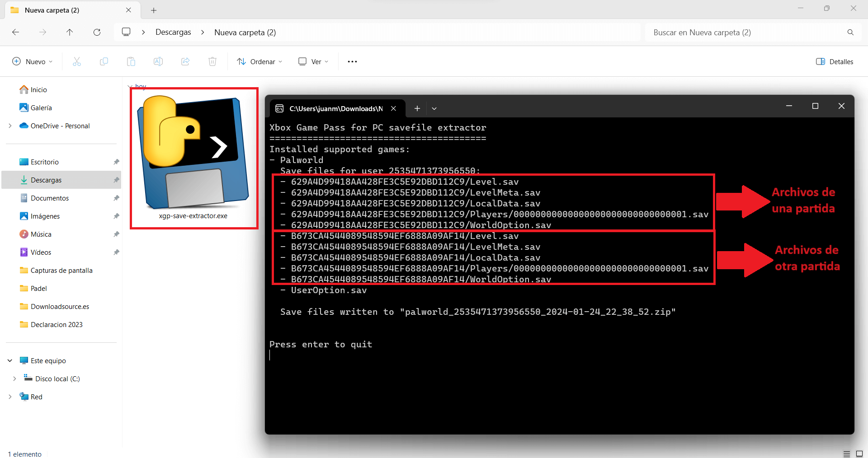This screenshot has height=458, width=868.
Task: Click the Back navigation arrow
Action: point(15,32)
